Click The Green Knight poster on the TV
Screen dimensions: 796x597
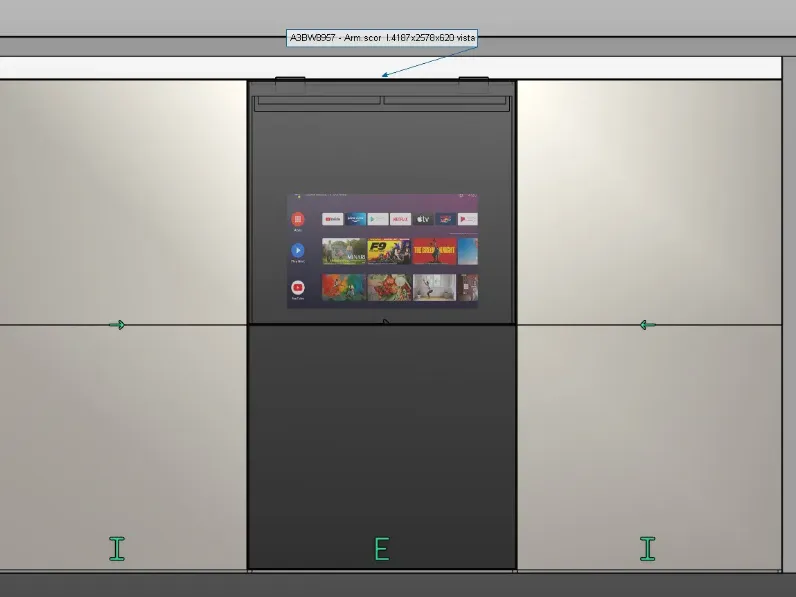point(434,251)
